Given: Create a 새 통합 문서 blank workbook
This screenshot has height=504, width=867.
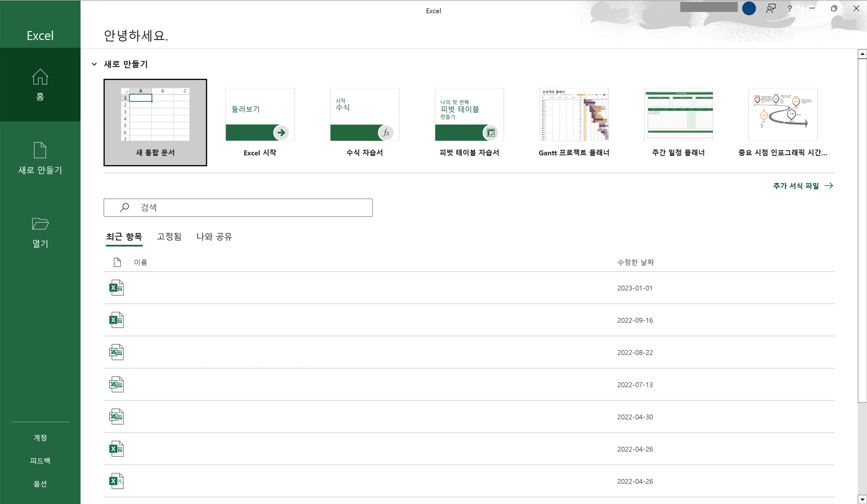Looking at the screenshot, I should [x=155, y=122].
